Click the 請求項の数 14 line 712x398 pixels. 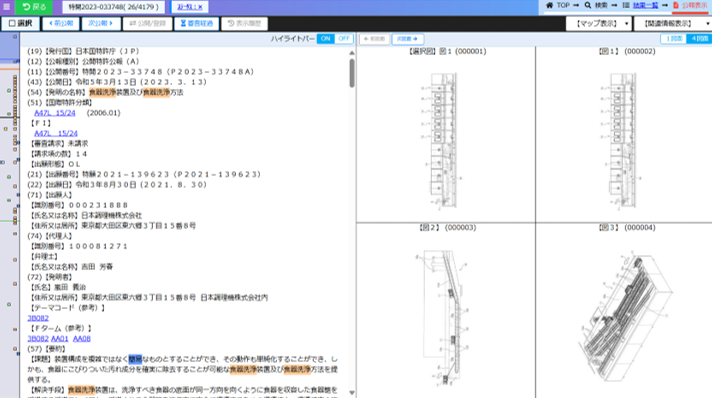(x=59, y=154)
